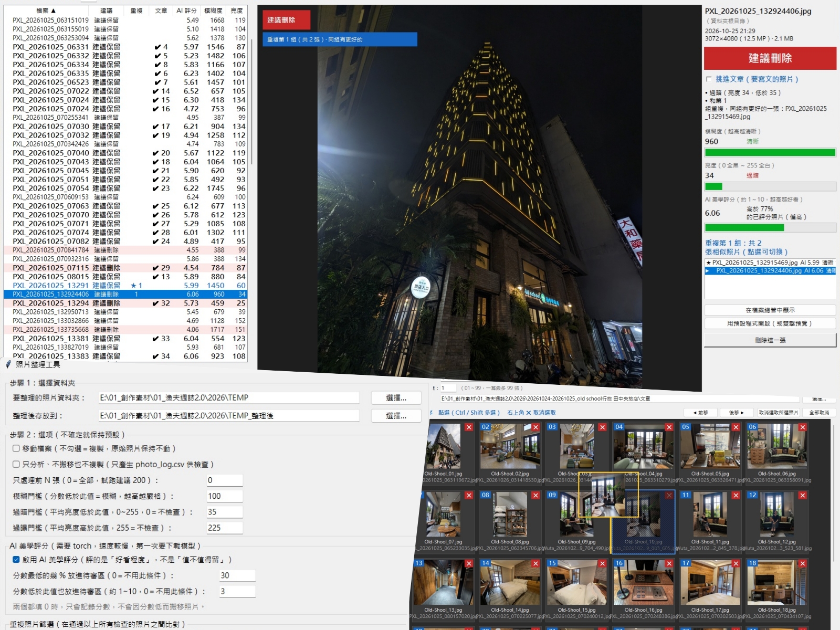Remove photo 15 with its red X
This screenshot has width=840, height=630.
[x=602, y=563]
